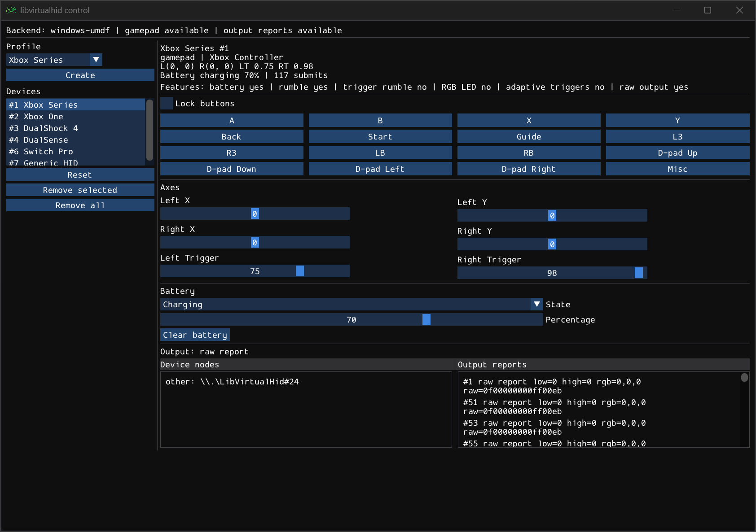Image resolution: width=756 pixels, height=532 pixels.
Task: Click the Remove all button
Action: (x=80, y=205)
